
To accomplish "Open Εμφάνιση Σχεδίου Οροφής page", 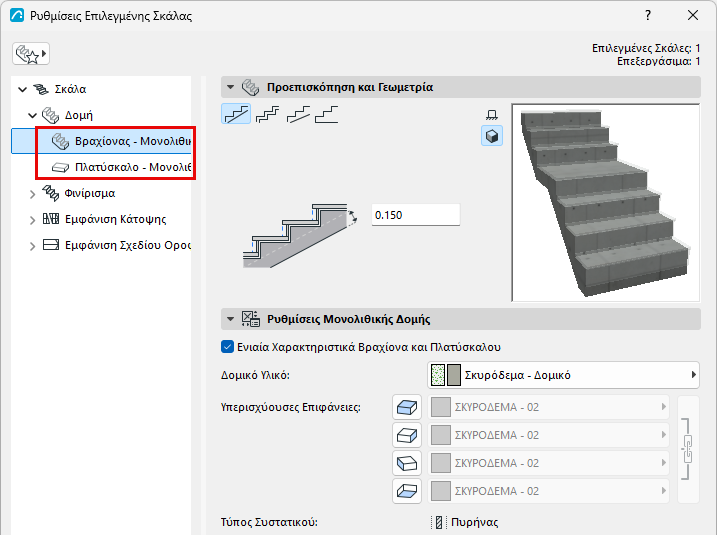I will [x=128, y=245].
